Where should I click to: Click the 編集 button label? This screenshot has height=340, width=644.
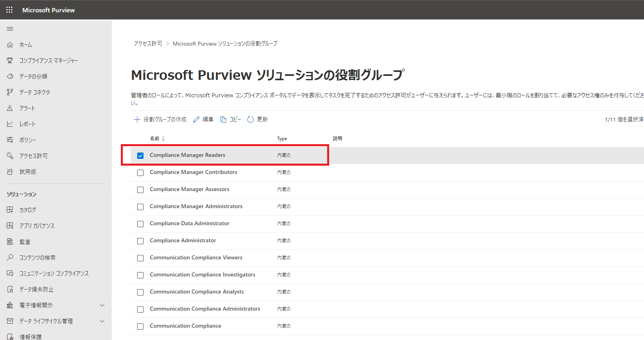pos(208,120)
